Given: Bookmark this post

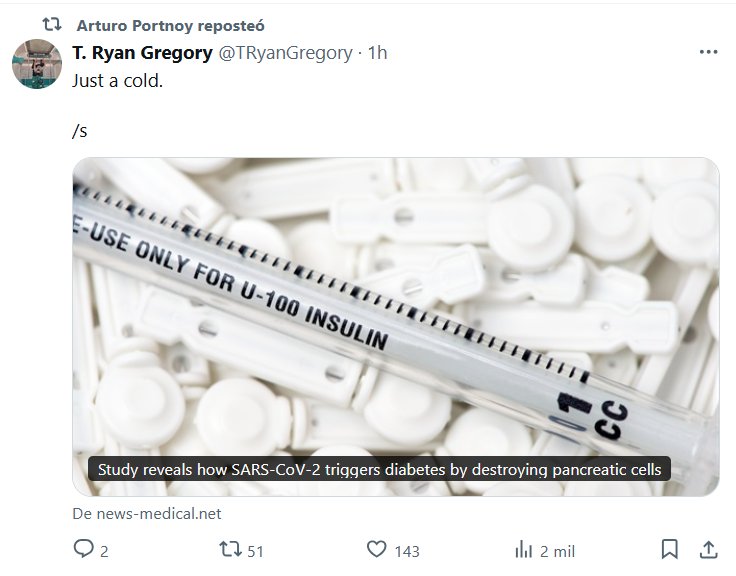Looking at the screenshot, I should (670, 550).
